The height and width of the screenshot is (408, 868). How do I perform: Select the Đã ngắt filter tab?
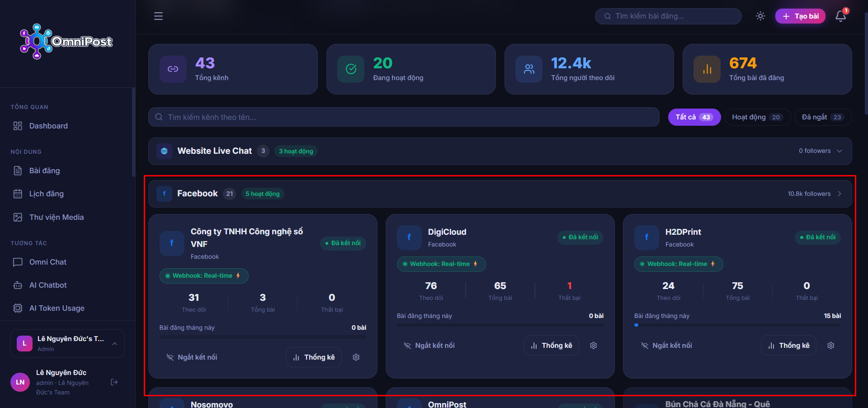pos(823,117)
